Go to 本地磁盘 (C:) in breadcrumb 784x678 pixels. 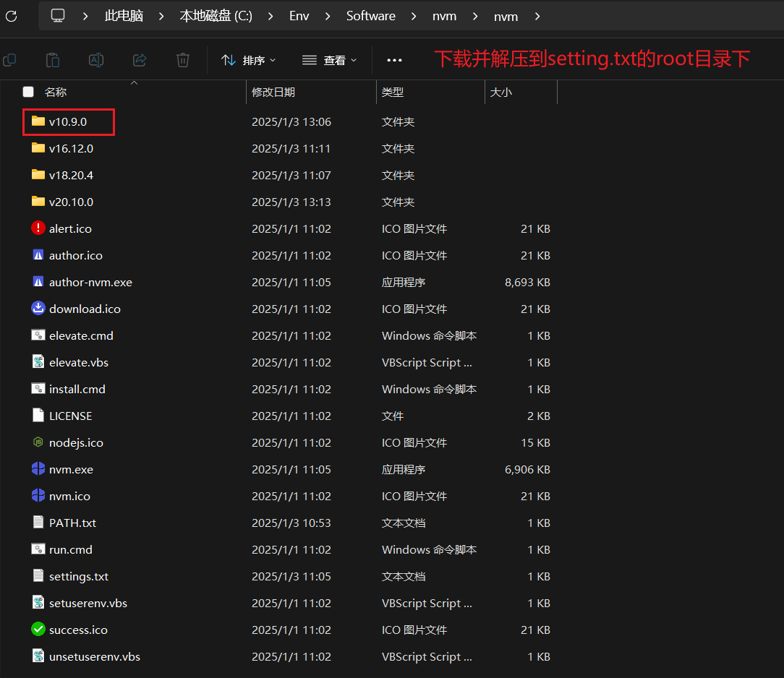[x=216, y=16]
